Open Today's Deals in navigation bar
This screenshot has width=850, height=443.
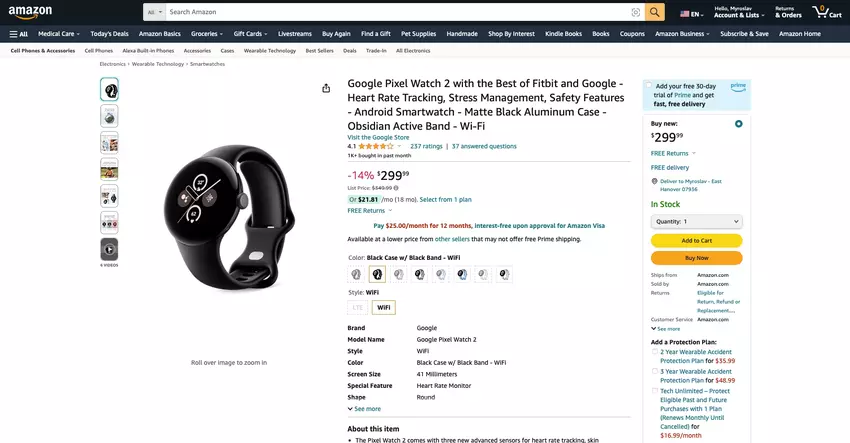(109, 33)
